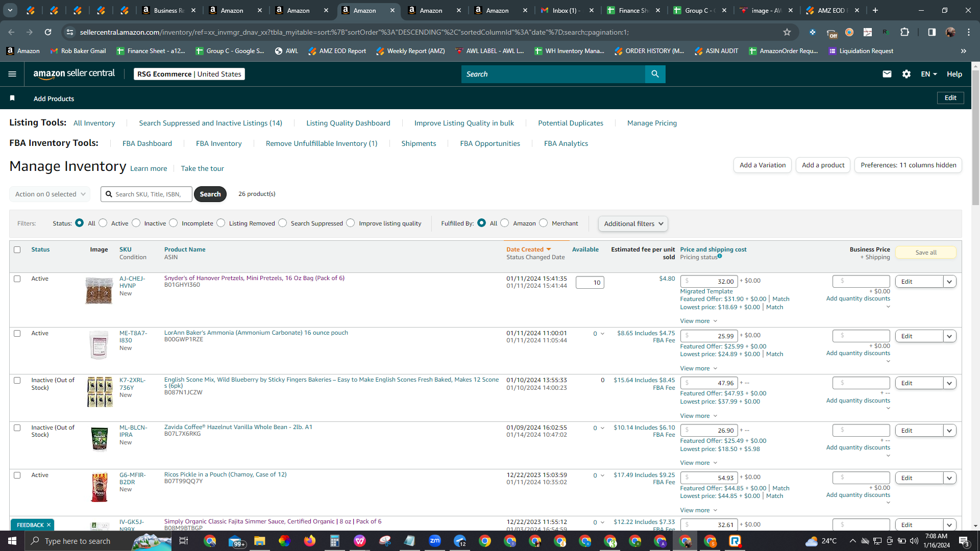Tick the select-all checkbox in table header
Image resolution: width=980 pixels, height=551 pixels.
(x=17, y=249)
